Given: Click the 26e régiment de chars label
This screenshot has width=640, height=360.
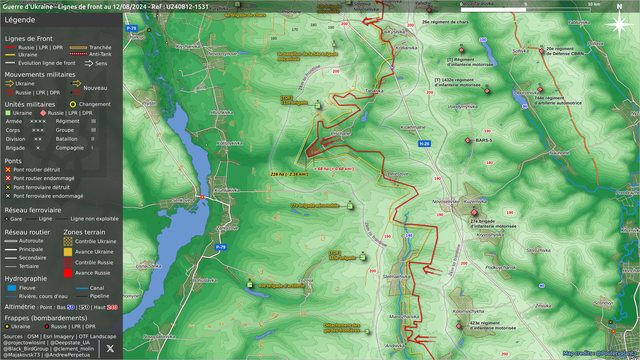Looking at the screenshot, I should 445,22.
